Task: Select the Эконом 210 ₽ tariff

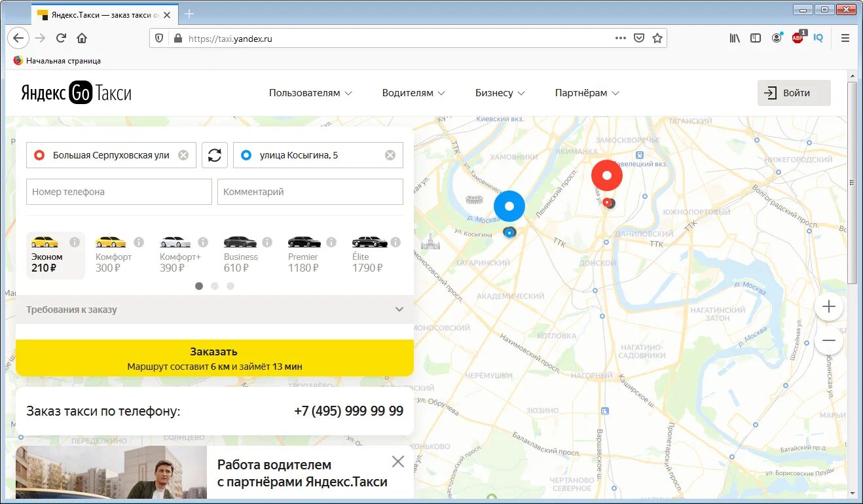Action: [x=56, y=255]
